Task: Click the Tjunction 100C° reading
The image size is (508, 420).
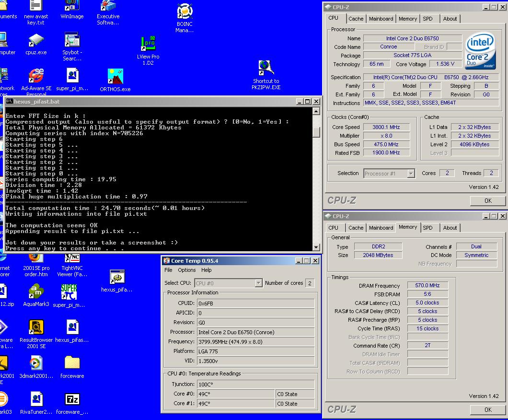Action: pyautogui.click(x=255, y=385)
